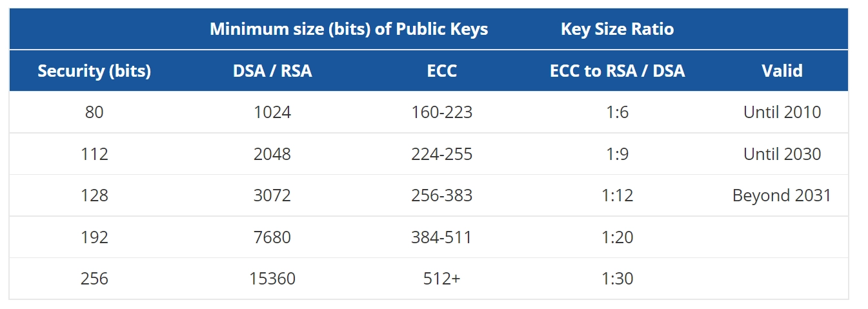Click the 1:30 ratio cell
Image resolution: width=868 pixels, height=309 pixels.
coord(618,279)
